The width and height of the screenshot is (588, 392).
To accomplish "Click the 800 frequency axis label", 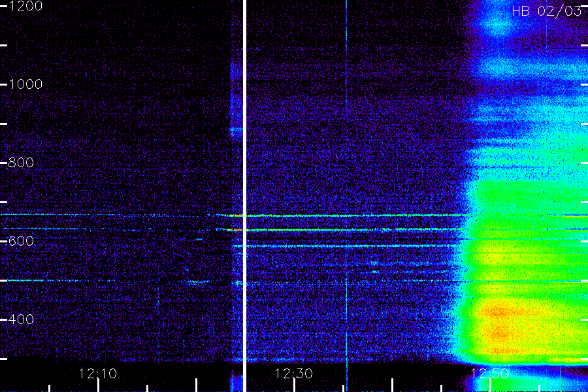I will click(21, 163).
